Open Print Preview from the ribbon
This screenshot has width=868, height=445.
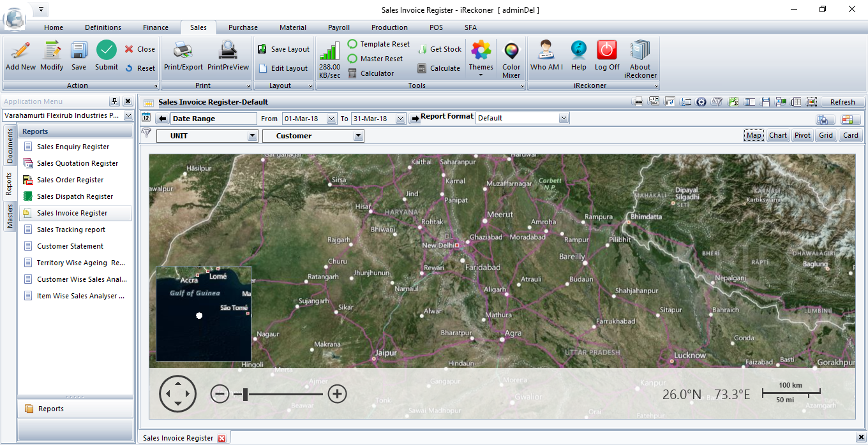[228, 51]
